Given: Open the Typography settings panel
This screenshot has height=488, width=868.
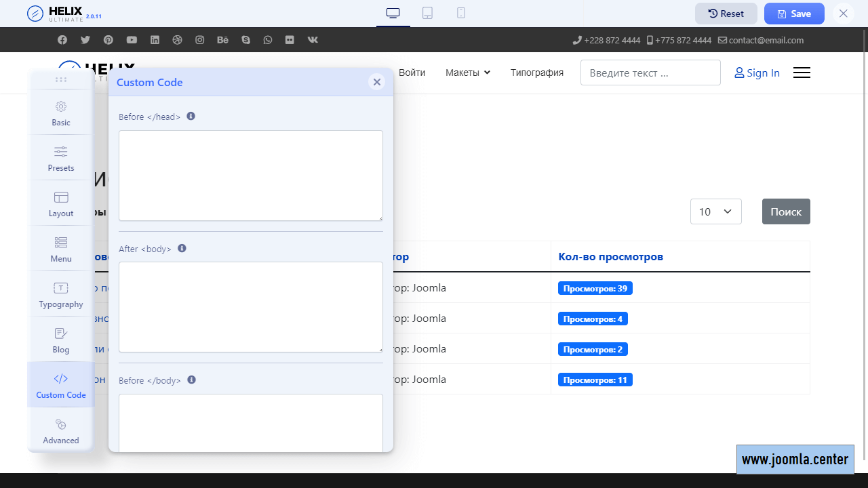Looking at the screenshot, I should point(61,295).
